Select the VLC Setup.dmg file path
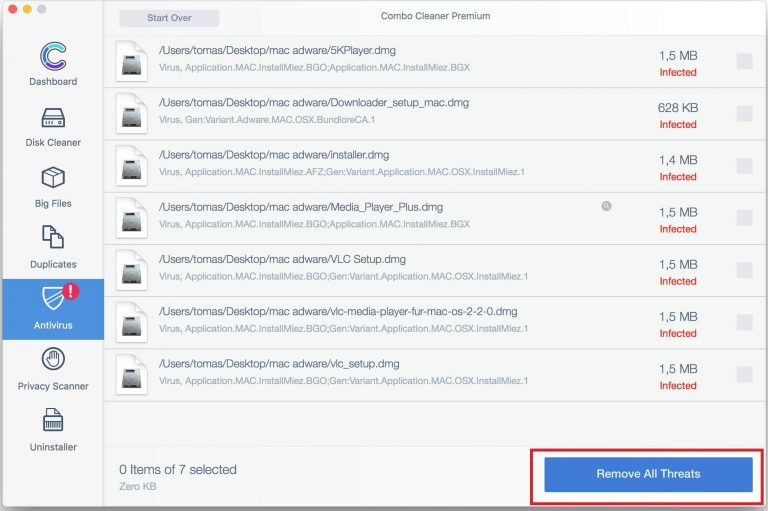 [x=282, y=259]
